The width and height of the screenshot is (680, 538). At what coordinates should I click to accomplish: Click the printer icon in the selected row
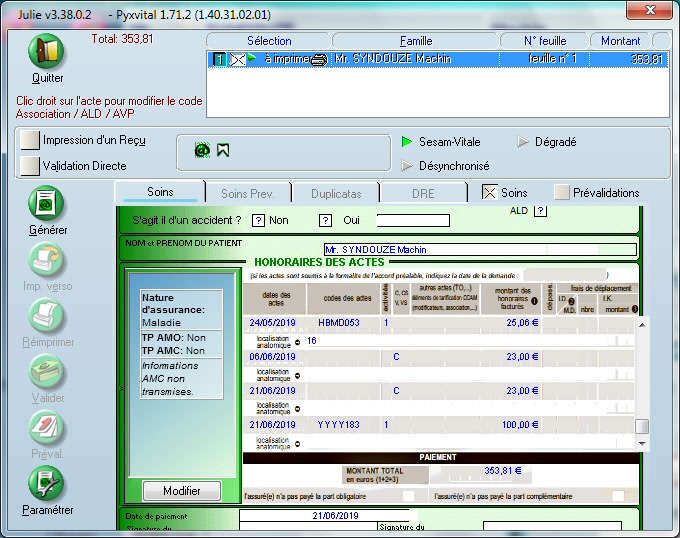319,59
